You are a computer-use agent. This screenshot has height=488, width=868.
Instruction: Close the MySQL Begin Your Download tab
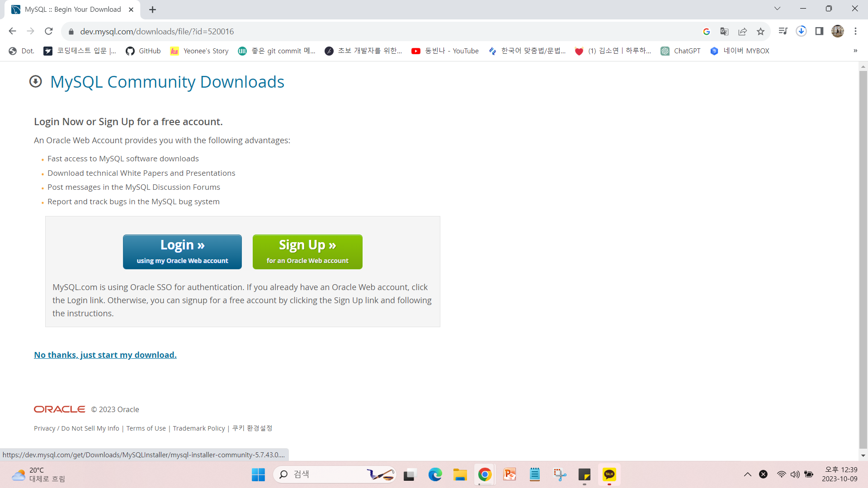(131, 9)
